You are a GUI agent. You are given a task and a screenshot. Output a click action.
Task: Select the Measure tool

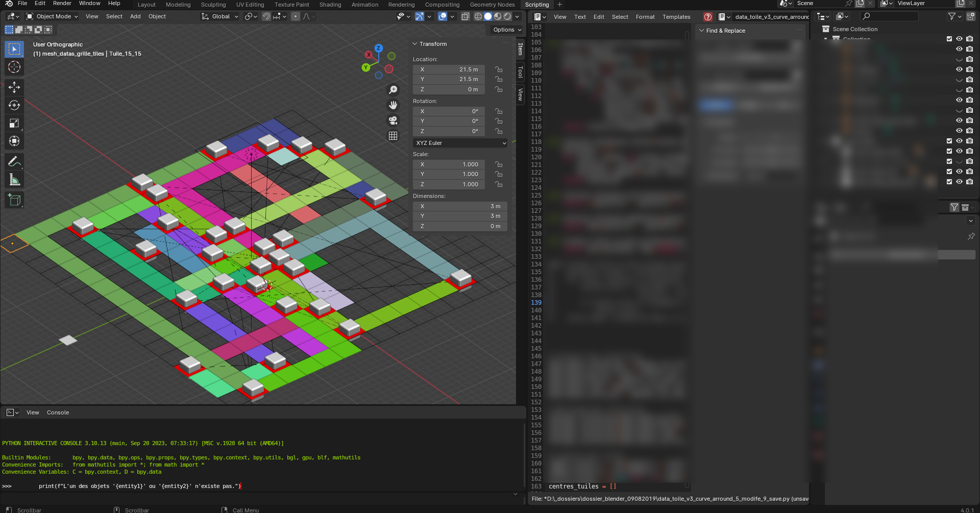tap(14, 180)
